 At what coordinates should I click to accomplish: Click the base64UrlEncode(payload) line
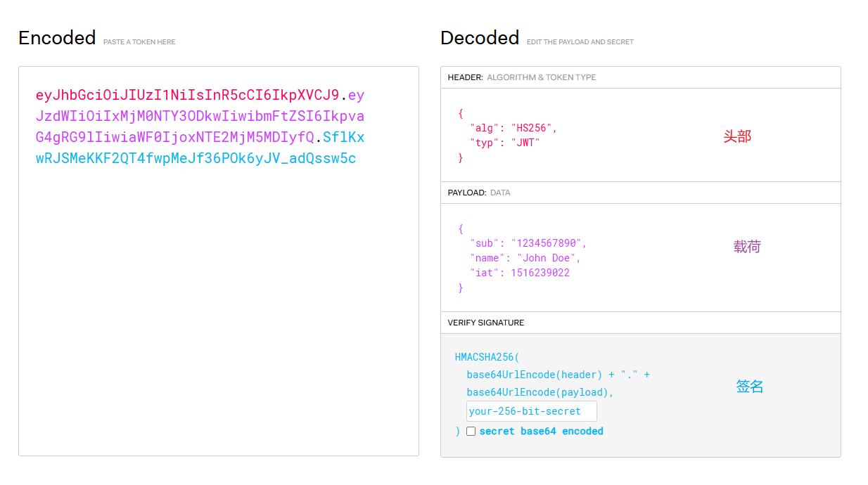coord(540,392)
